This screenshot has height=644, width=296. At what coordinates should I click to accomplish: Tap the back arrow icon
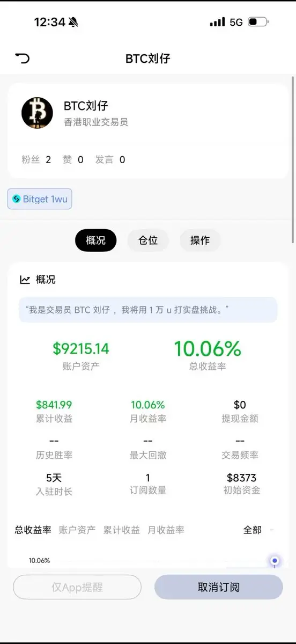point(22,58)
